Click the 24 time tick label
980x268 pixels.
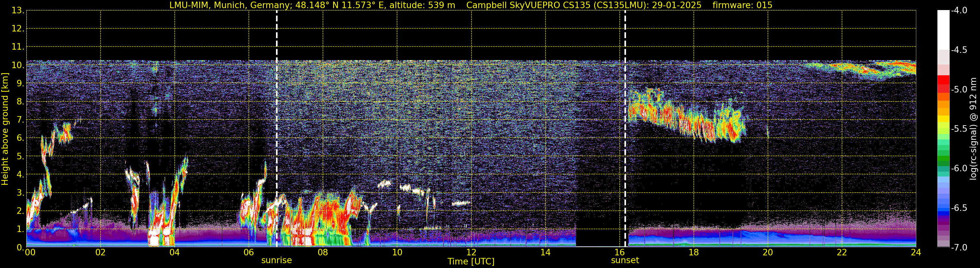click(916, 252)
